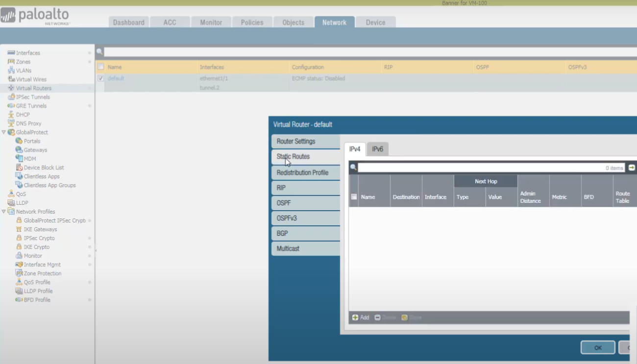The height and width of the screenshot is (364, 637).
Task: Sort static routes by the Destination column
Action: point(406,197)
